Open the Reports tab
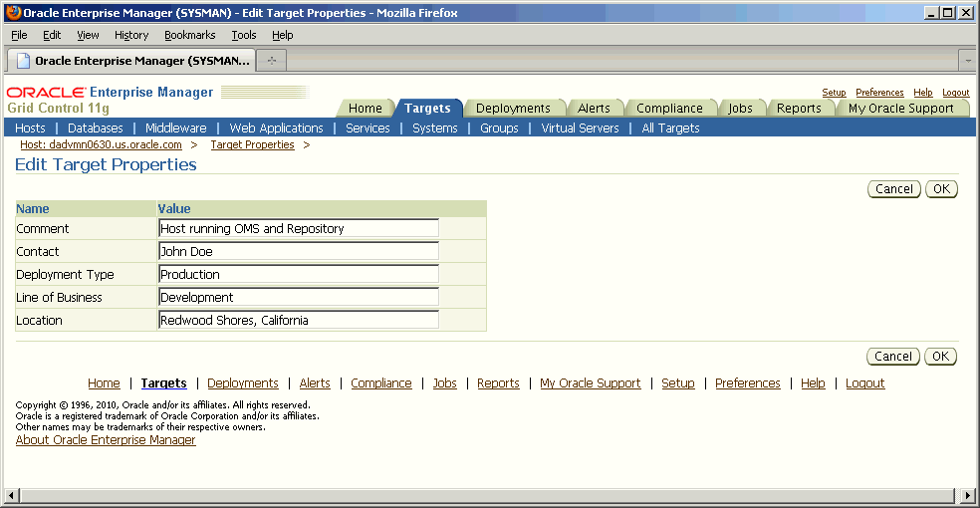 pyautogui.click(x=799, y=109)
